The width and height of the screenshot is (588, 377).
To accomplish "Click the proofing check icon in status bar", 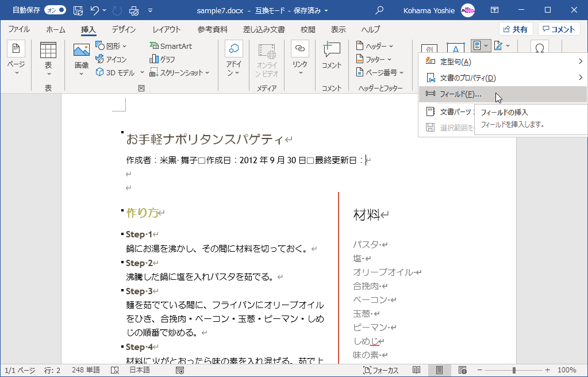I will tap(115, 370).
